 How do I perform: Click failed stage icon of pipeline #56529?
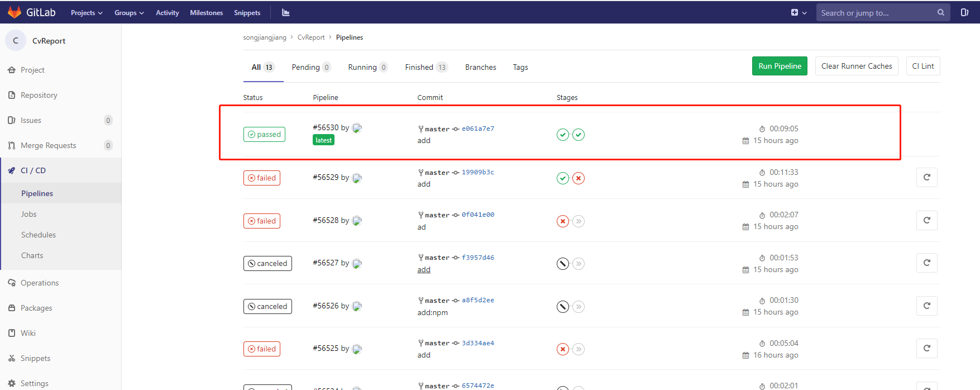pos(579,178)
